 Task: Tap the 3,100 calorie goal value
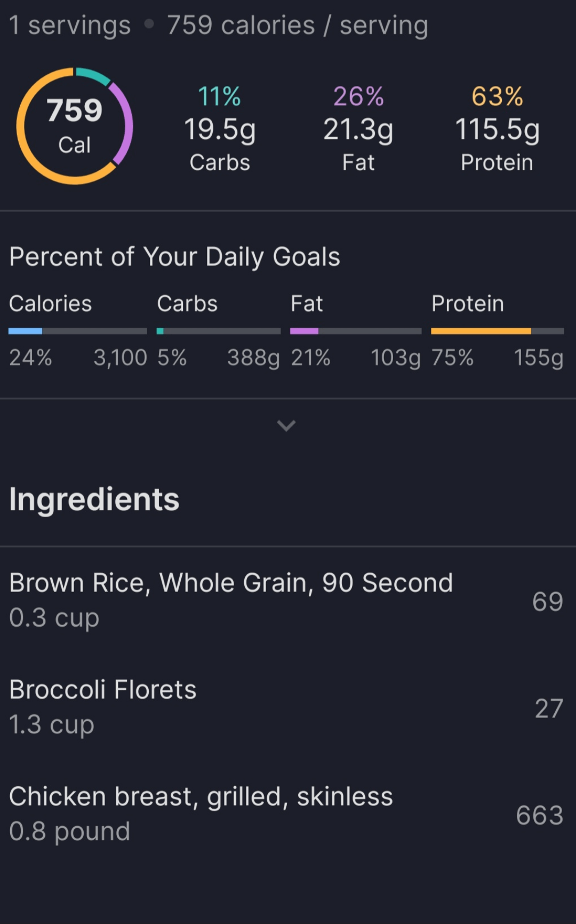(120, 357)
